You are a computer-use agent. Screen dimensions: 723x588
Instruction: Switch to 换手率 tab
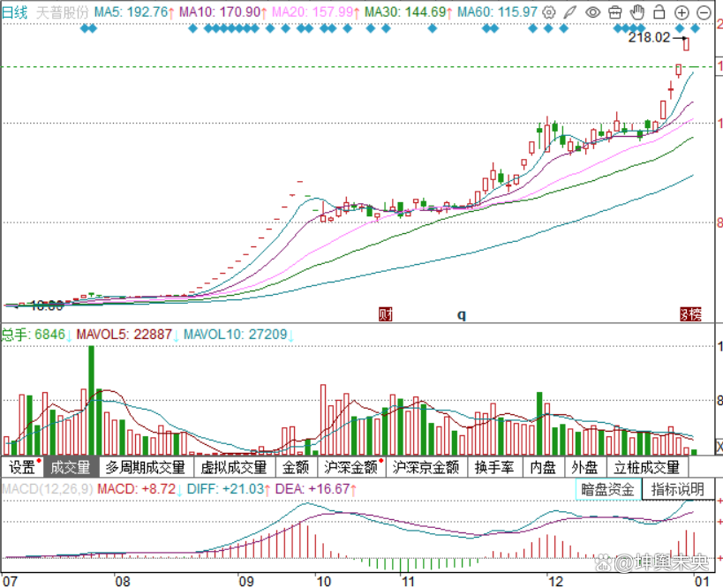pyautogui.click(x=494, y=467)
